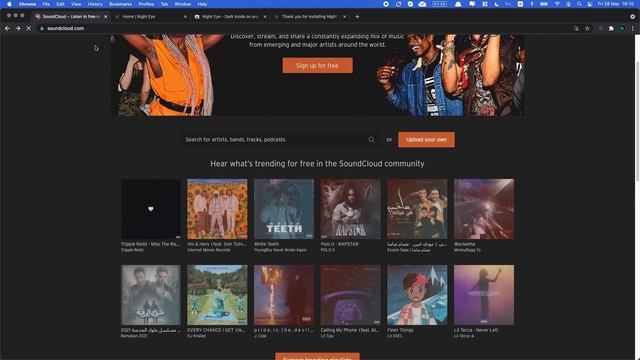The image size is (640, 360).
Task: Open Spotlight search in the menu bar
Action: 579,4
